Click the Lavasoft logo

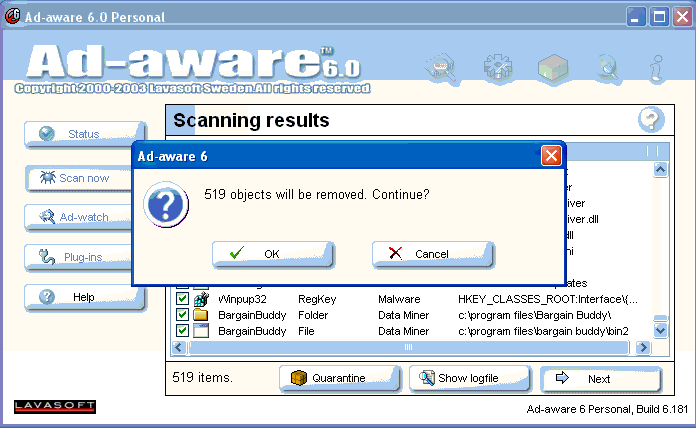[x=55, y=406]
